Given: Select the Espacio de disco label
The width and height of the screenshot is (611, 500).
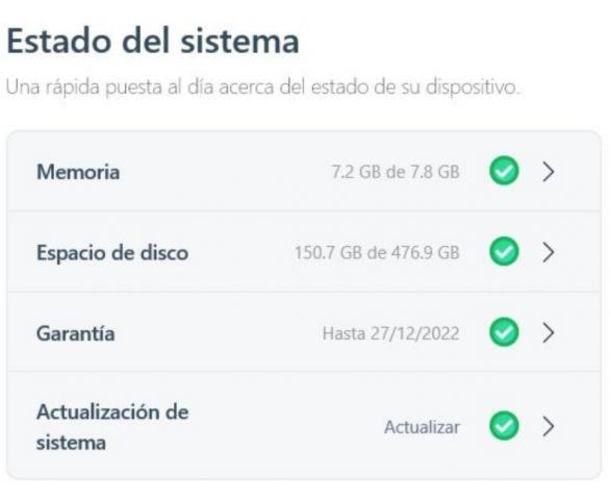Looking at the screenshot, I should pos(112,252).
